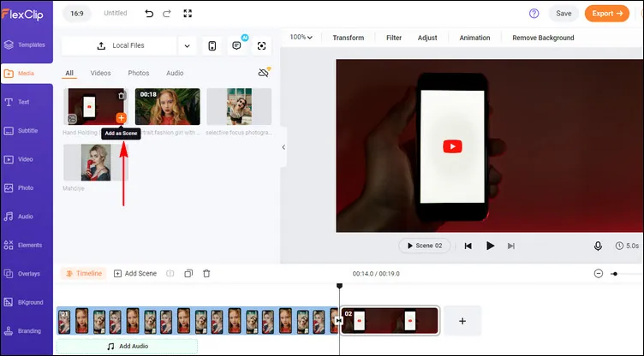
Task: Click the timeline playhead marker
Action: [x=339, y=286]
